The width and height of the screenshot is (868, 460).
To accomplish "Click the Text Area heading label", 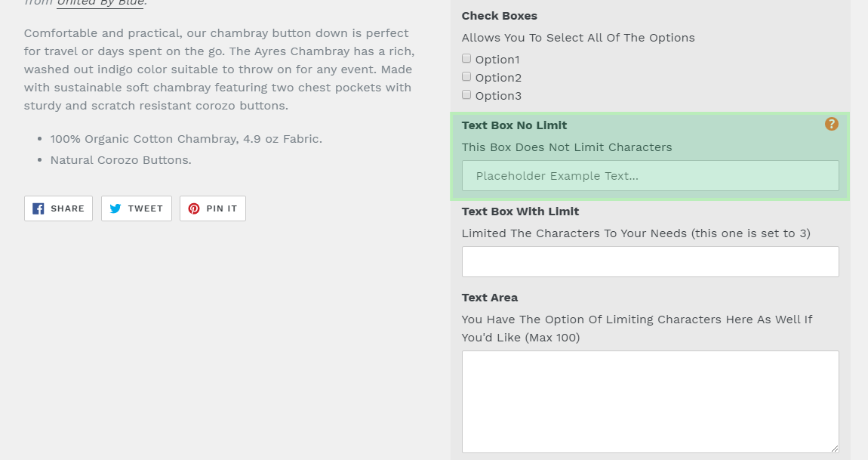I will click(x=490, y=298).
